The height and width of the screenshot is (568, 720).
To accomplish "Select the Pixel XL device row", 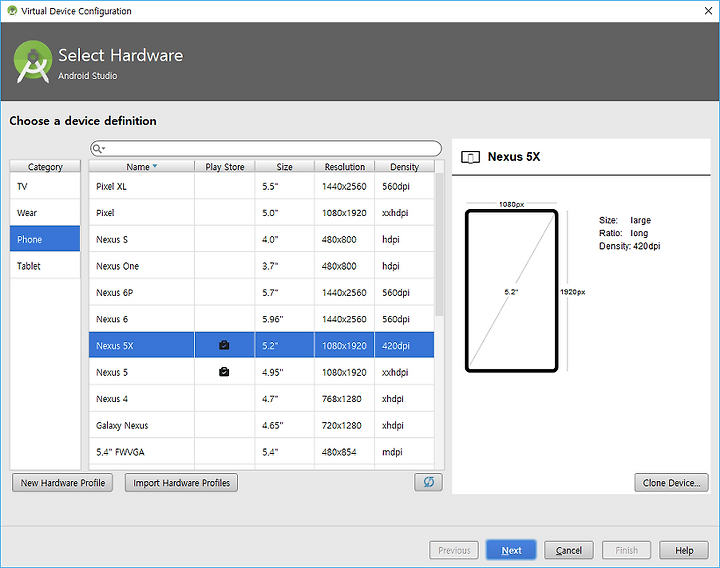I will 261,186.
